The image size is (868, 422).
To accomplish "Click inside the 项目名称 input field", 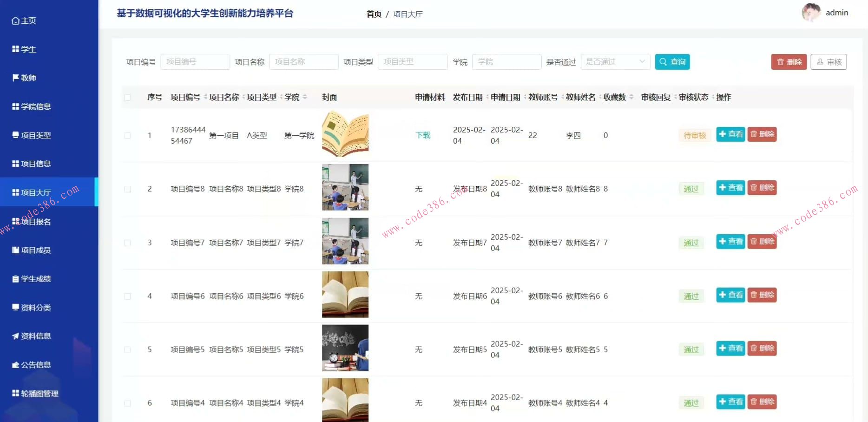I will 304,61.
